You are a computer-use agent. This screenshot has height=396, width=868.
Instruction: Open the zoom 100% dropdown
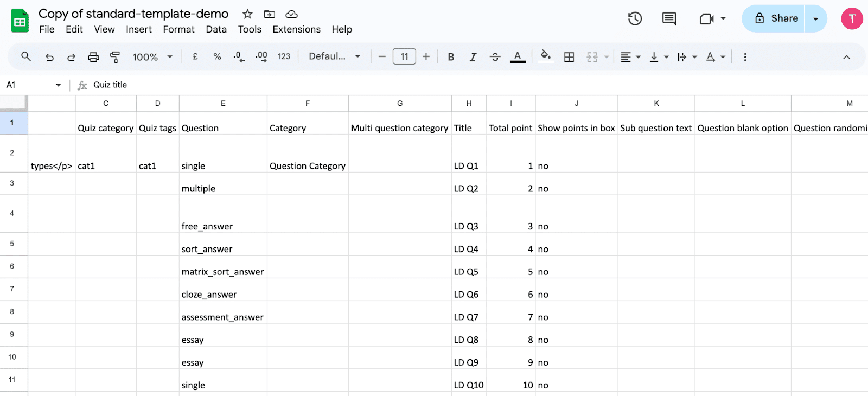point(152,57)
